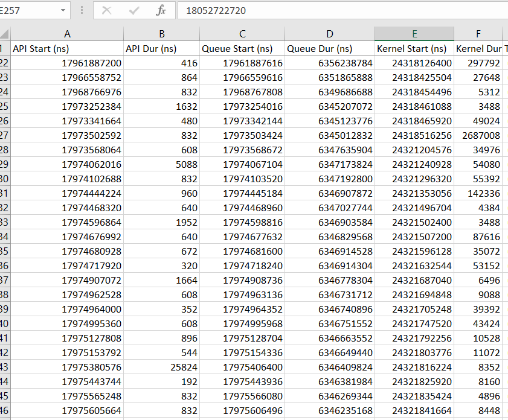Click cell with Kernel Dur 142336
Viewport: 508px width, 420px height.
(x=478, y=194)
